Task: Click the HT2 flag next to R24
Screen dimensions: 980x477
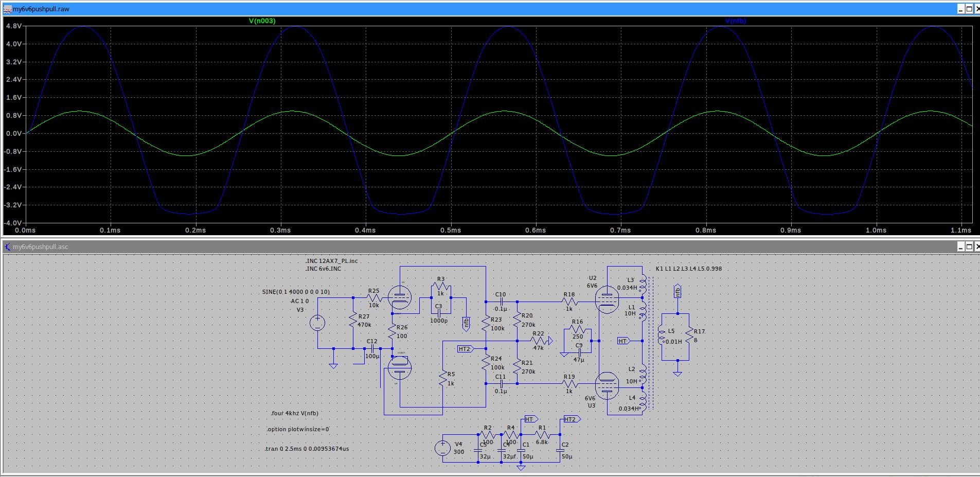Action: pos(465,349)
